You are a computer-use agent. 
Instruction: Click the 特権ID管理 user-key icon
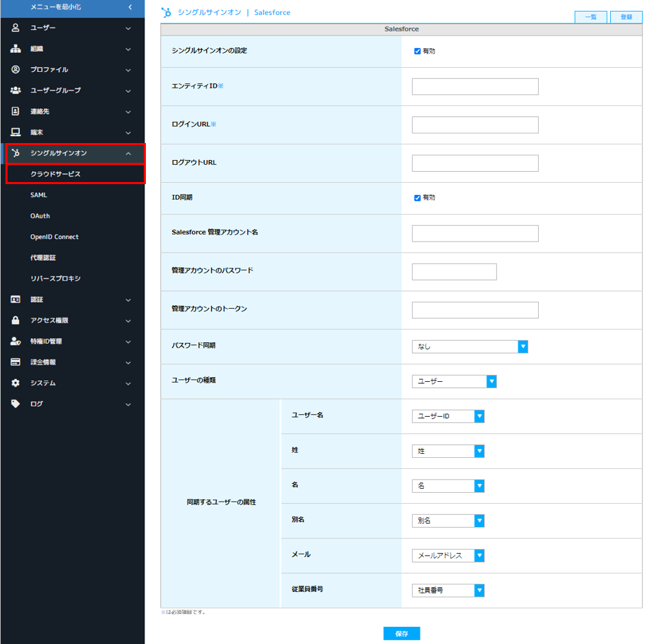click(16, 341)
